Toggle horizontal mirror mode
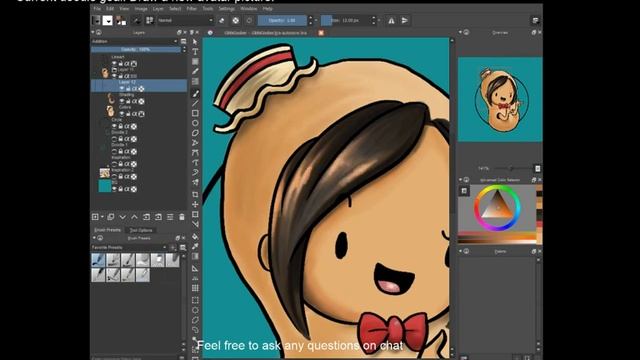The height and width of the screenshot is (360, 640). click(391, 20)
